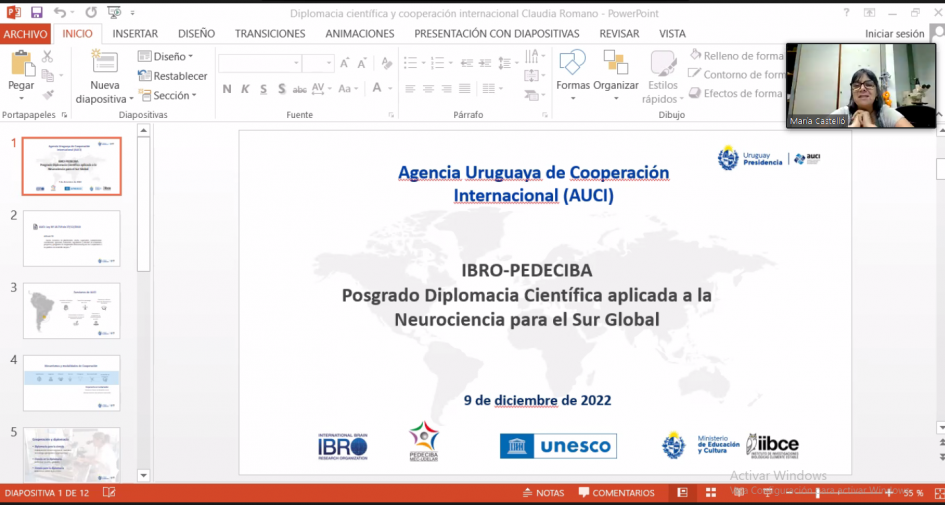
Task: Click the Restablecer slide button
Action: click(x=172, y=76)
